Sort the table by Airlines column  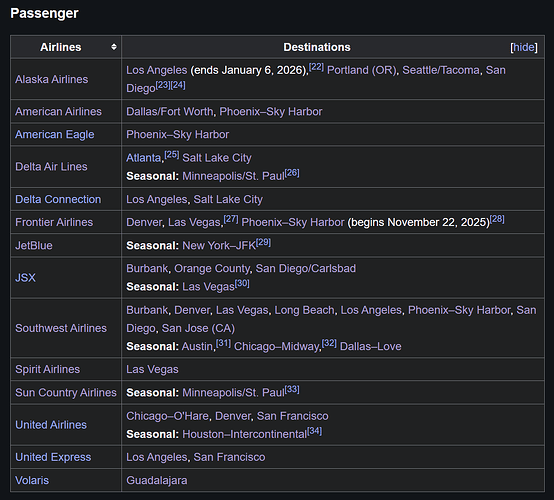pyautogui.click(x=114, y=47)
